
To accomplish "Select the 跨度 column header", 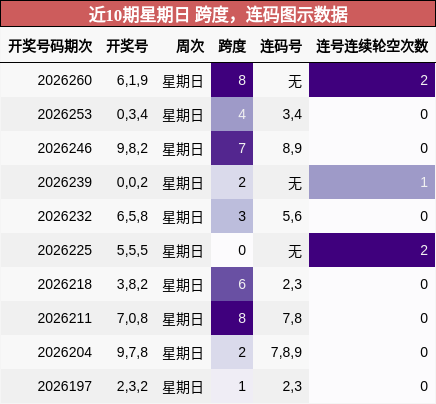I will [x=232, y=46].
